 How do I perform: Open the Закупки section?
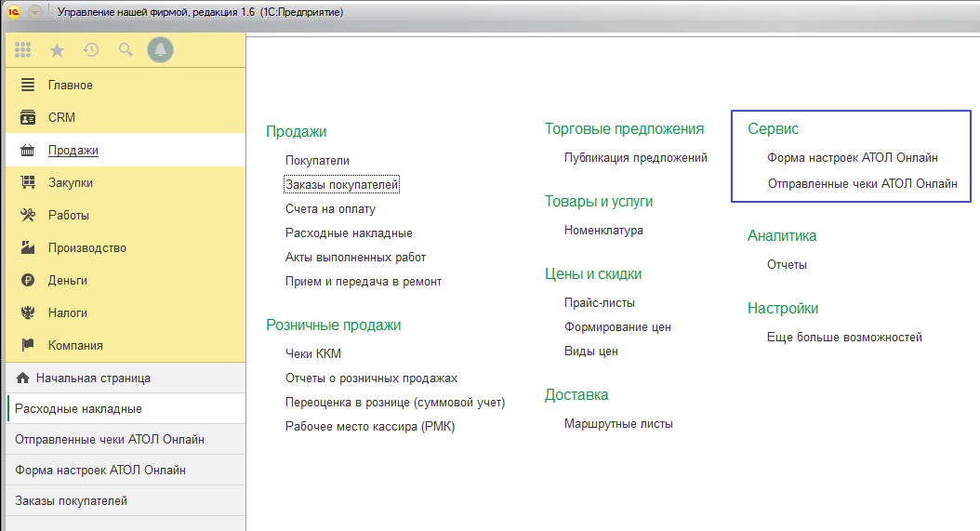[126, 182]
